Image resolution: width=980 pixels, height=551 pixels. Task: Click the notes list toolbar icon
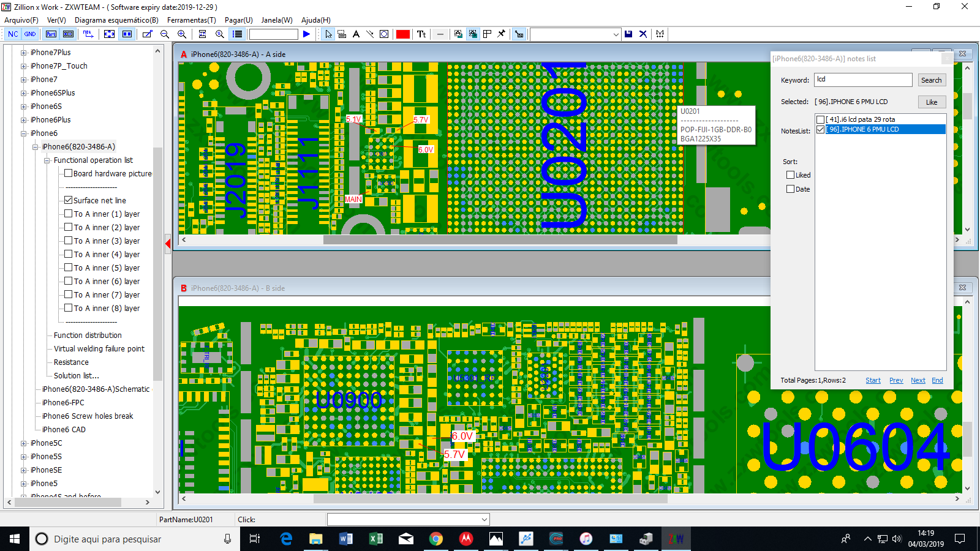tap(237, 34)
